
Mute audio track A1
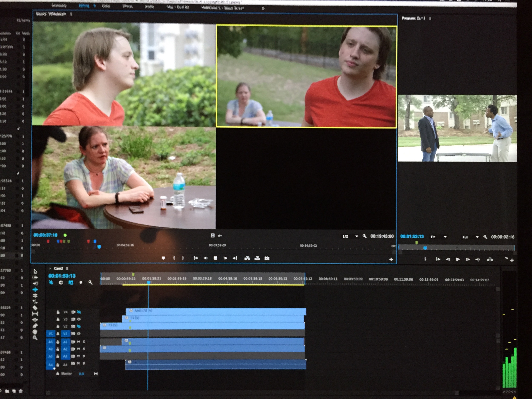pyautogui.click(x=78, y=342)
